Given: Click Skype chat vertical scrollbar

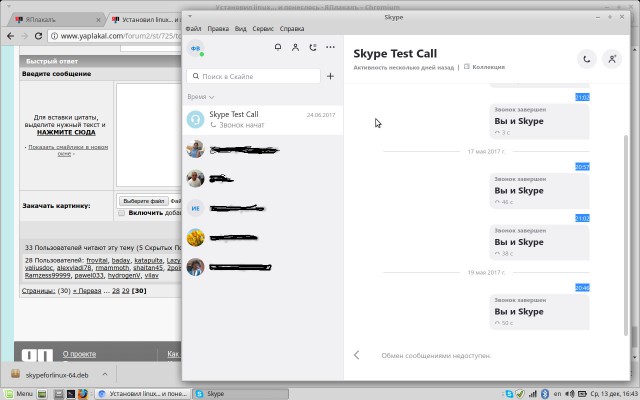Looking at the screenshot, I should [x=626, y=235].
